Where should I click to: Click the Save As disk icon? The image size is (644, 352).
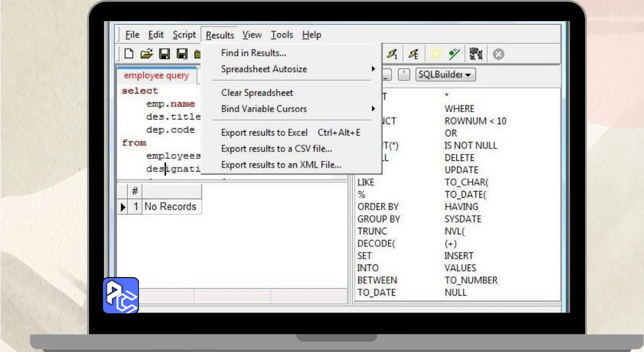[182, 54]
